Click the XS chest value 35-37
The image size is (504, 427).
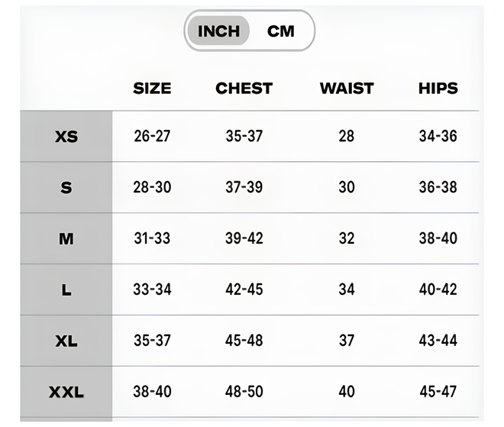[x=244, y=137]
